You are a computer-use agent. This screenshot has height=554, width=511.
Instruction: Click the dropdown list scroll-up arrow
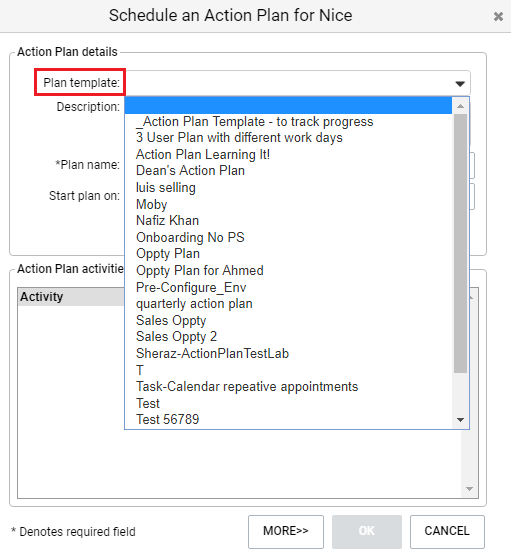[460, 106]
